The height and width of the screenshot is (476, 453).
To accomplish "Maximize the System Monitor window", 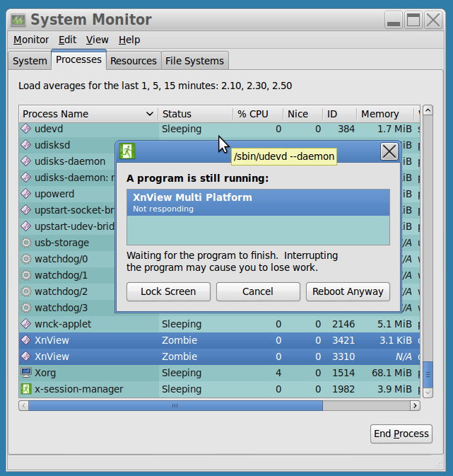I will coord(413,20).
